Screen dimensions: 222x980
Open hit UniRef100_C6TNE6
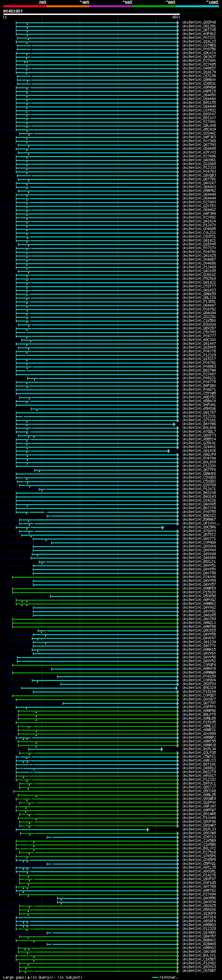coord(199,45)
